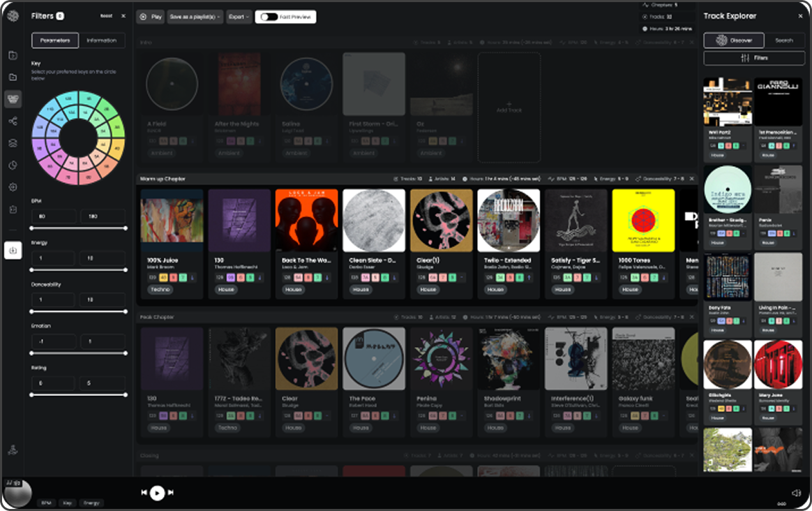Select the Clean Slate grey vinyl artwork
The image size is (812, 511).
pos(374,221)
